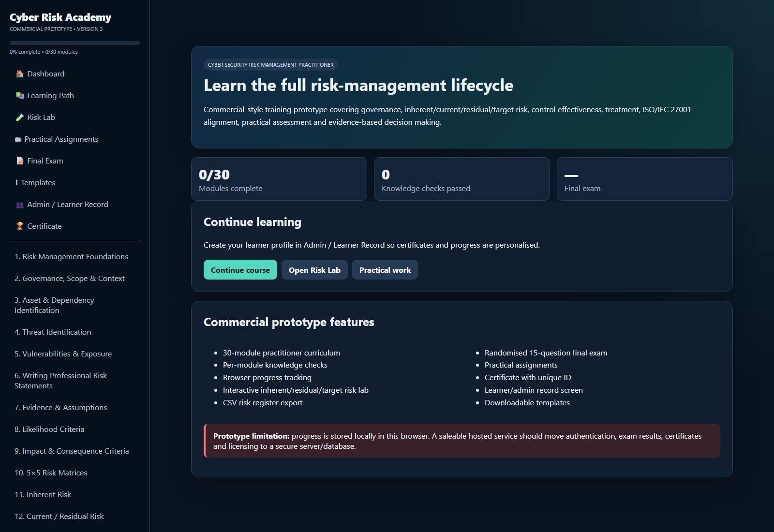Screen dimensions: 774x532
Task: Click 'COMMERCIAL PROTOTYPE • VERSION 3' subtitle
Action: coord(56,29)
